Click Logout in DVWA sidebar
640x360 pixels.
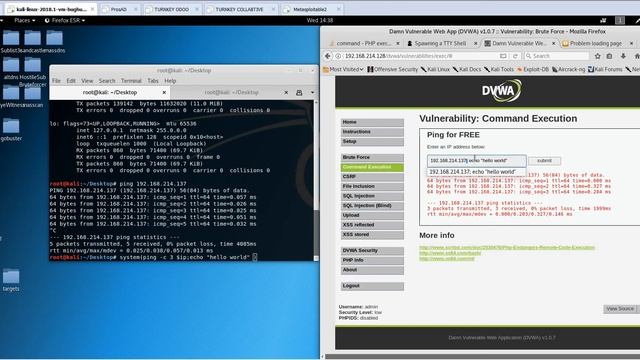(x=372, y=286)
